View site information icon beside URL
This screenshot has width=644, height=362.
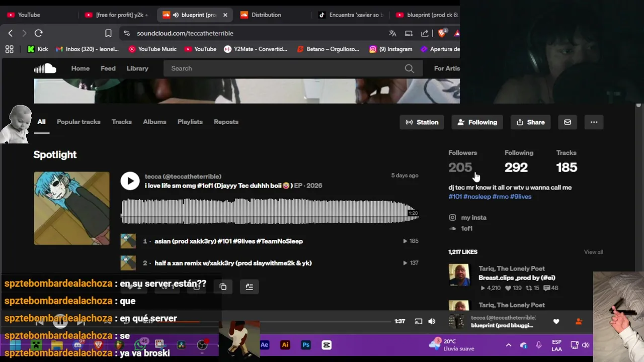coord(126,33)
